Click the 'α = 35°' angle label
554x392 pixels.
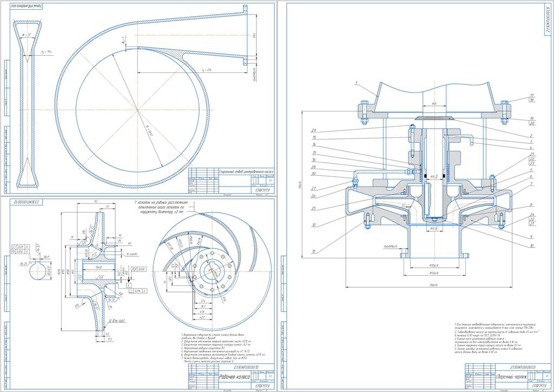coord(27,35)
